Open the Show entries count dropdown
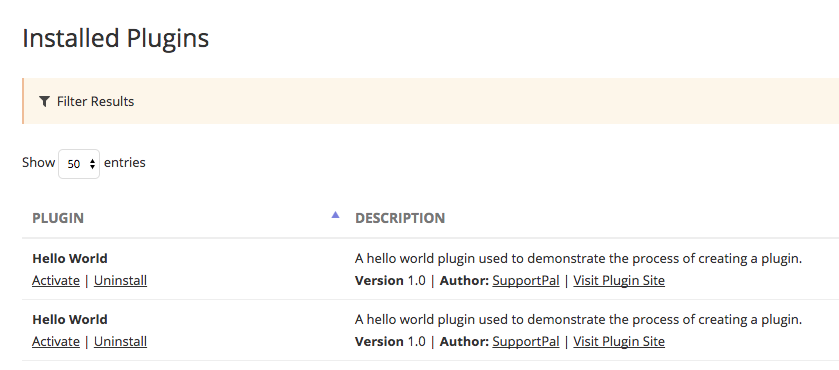This screenshot has width=839, height=370. click(x=79, y=164)
